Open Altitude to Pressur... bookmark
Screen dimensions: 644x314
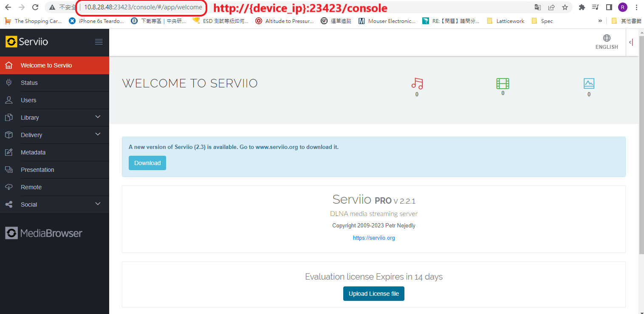(x=284, y=21)
